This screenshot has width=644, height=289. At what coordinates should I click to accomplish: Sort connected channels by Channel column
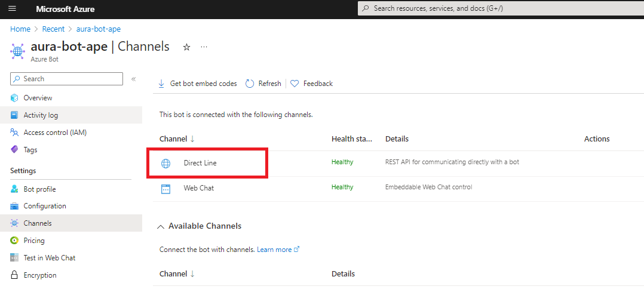coord(177,139)
